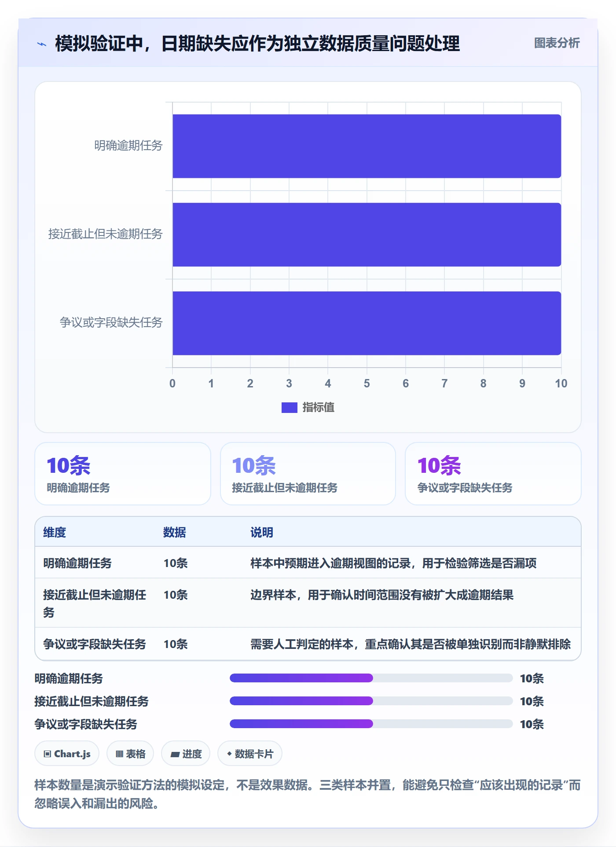Click the 维度 column header
616x847 pixels.
point(55,532)
